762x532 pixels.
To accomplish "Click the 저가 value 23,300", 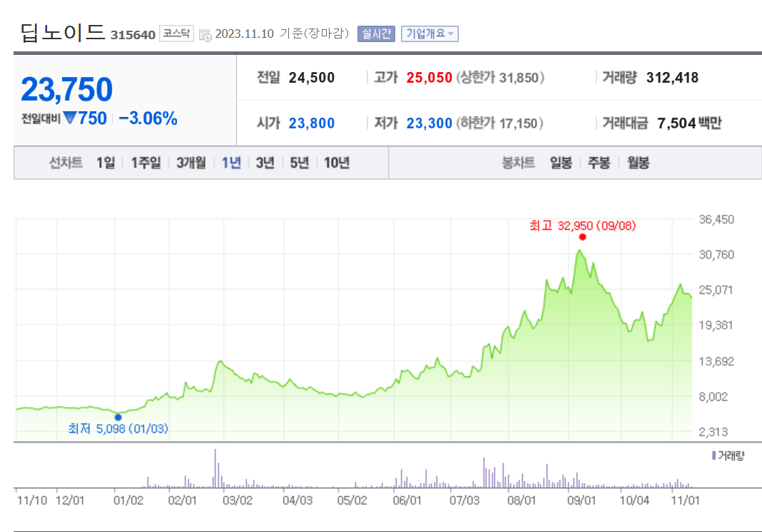I will click(429, 123).
